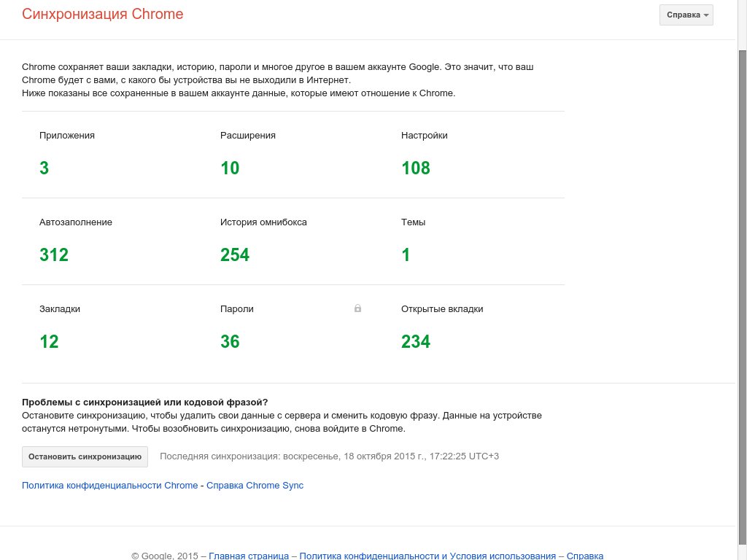This screenshot has height=560, width=747.
Task: Open the Справка Chrome Sync link
Action: coord(255,485)
